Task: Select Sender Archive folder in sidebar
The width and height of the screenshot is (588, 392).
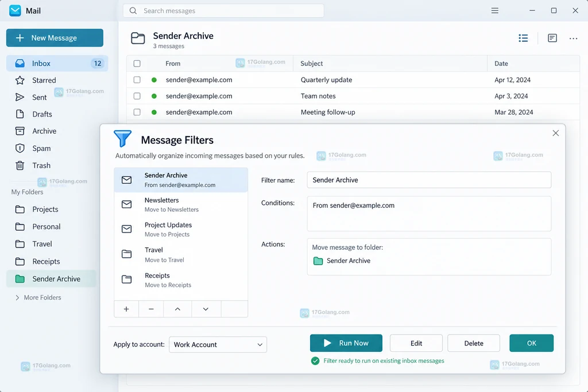Action: [x=51, y=279]
